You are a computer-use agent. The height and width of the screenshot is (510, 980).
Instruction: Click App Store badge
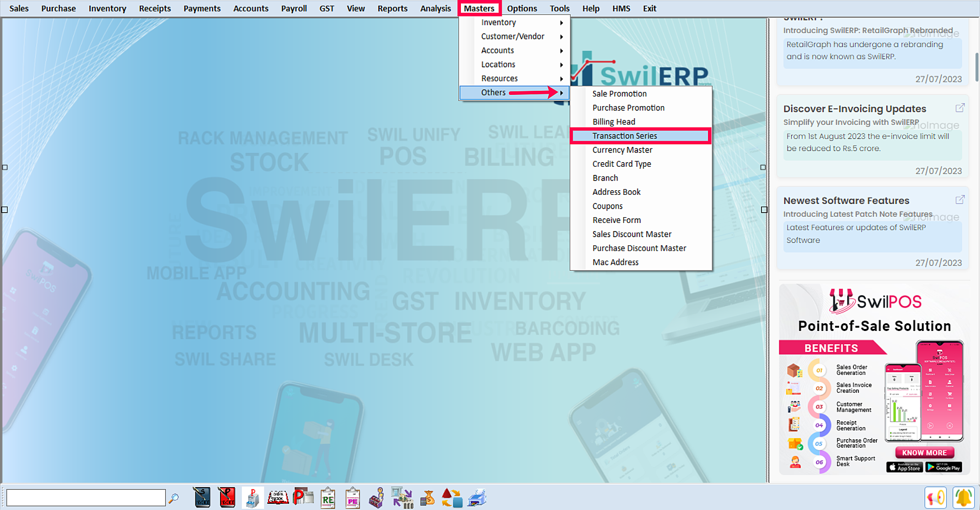904,467
